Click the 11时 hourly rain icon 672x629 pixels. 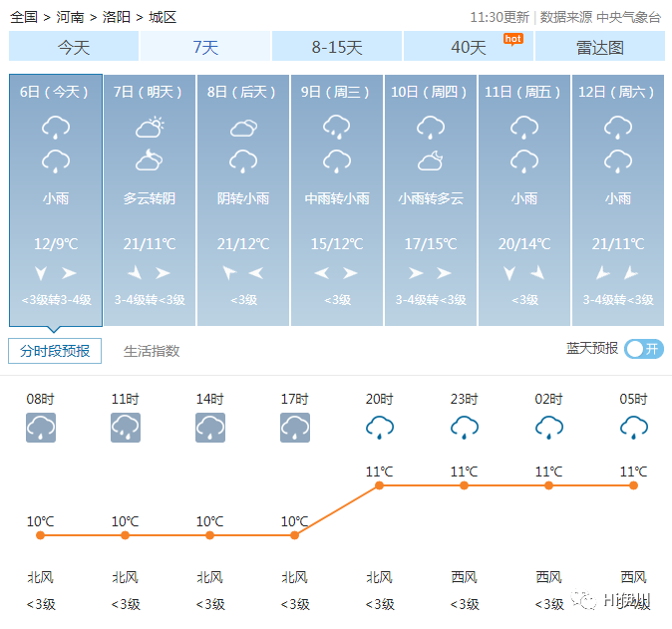click(126, 428)
